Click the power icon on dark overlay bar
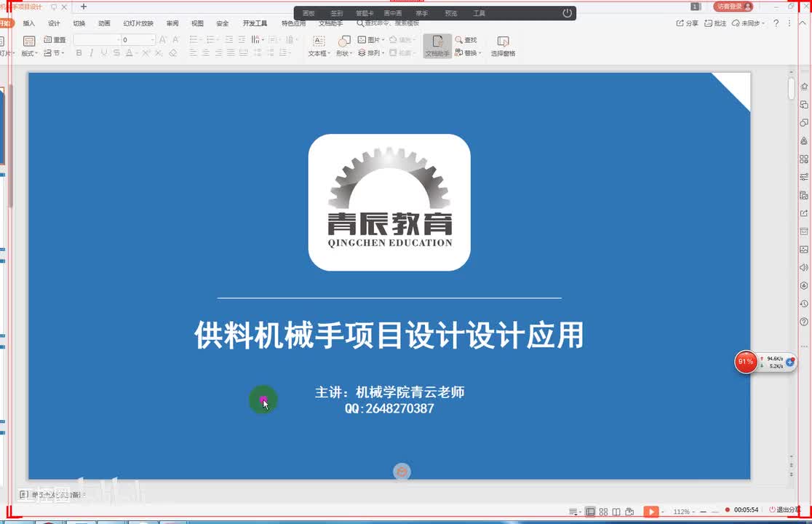The width and height of the screenshot is (812, 524). click(567, 13)
